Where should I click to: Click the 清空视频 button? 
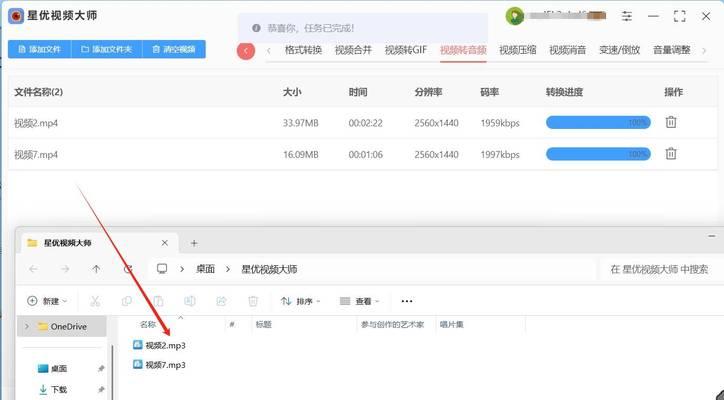pos(174,49)
